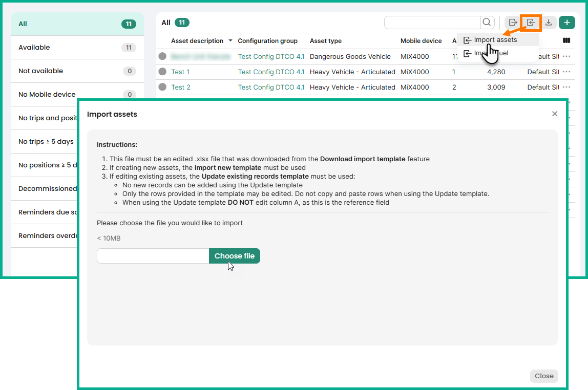
Task: Click Heavy Vehicle - Articulated in Test 1 row
Action: tap(352, 72)
